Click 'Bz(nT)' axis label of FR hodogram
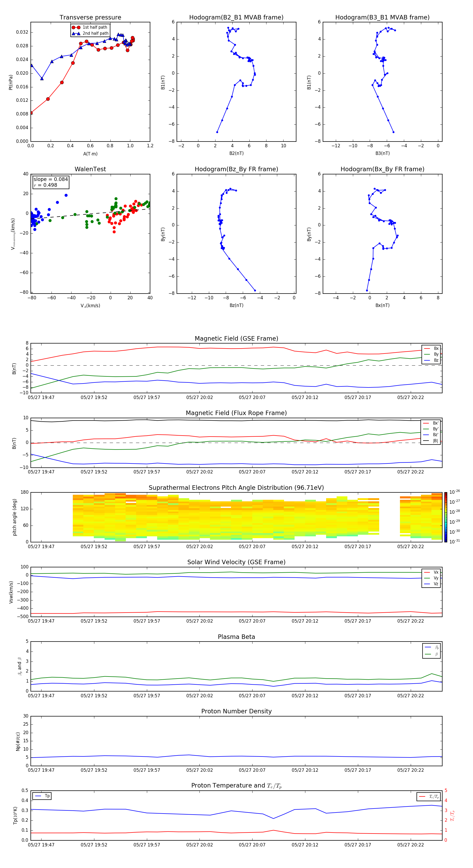The height and width of the screenshot is (868, 473). click(x=236, y=305)
